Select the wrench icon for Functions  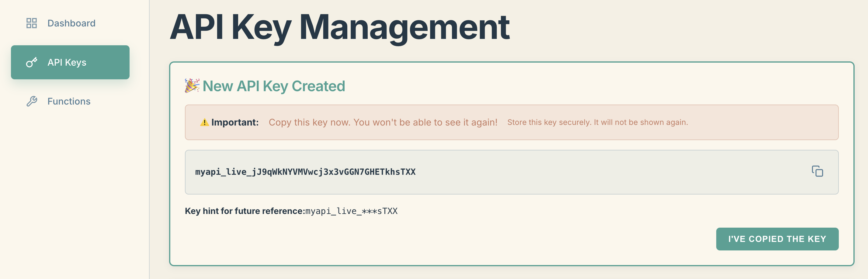point(31,101)
